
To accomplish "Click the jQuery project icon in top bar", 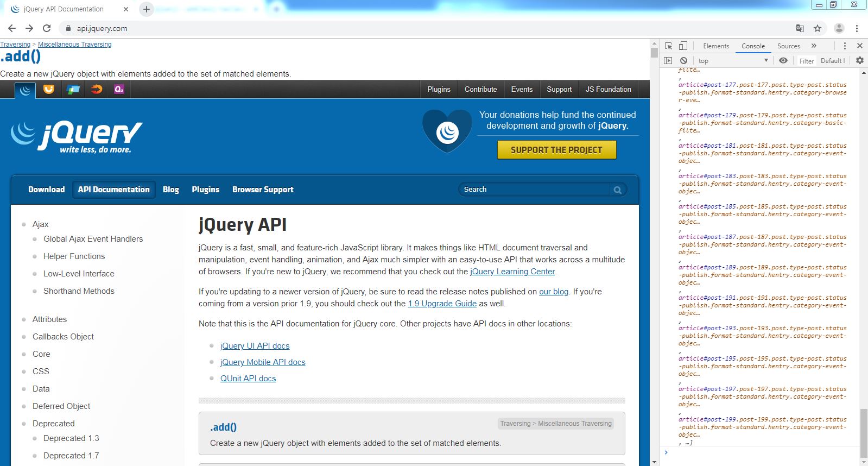I will pyautogui.click(x=25, y=90).
